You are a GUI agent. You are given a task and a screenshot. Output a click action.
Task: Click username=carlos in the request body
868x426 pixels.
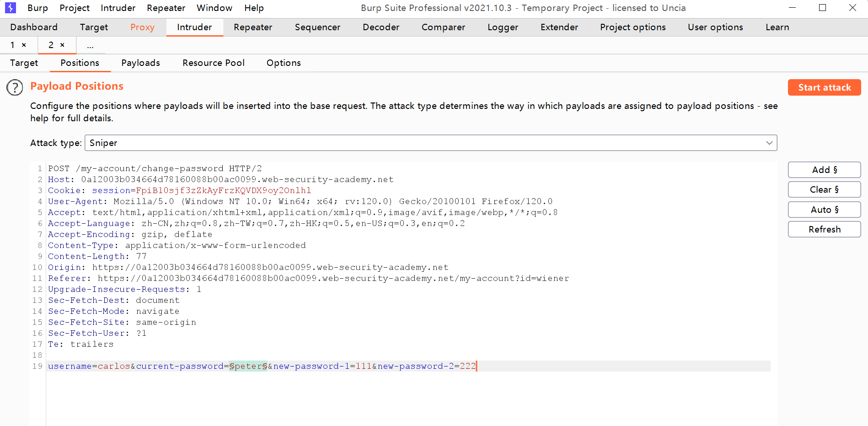click(x=89, y=366)
